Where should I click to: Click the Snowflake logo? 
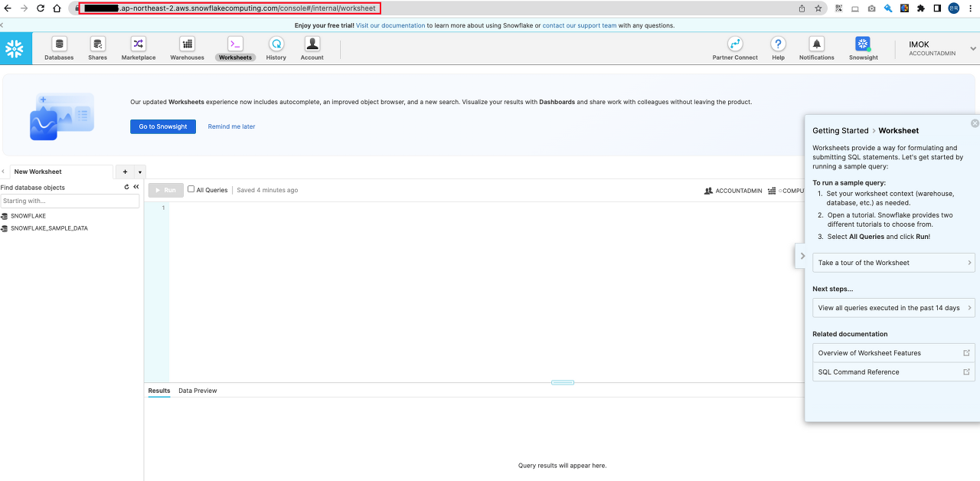15,48
